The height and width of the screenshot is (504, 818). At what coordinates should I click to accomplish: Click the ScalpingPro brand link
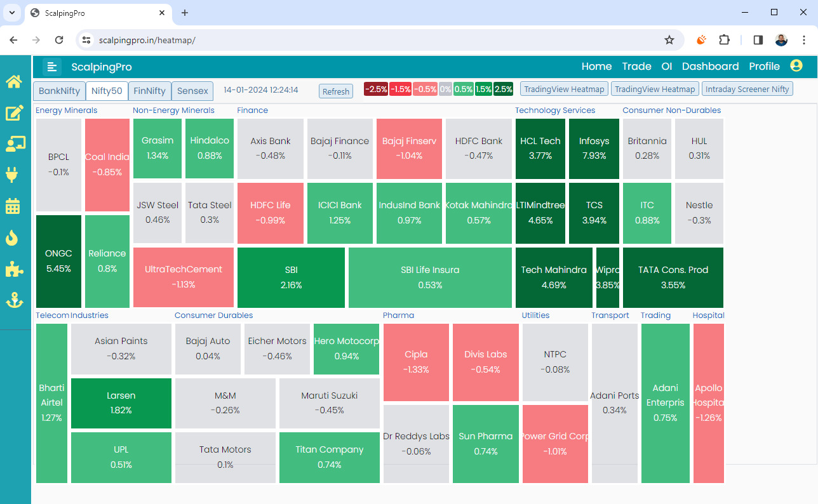pos(102,67)
